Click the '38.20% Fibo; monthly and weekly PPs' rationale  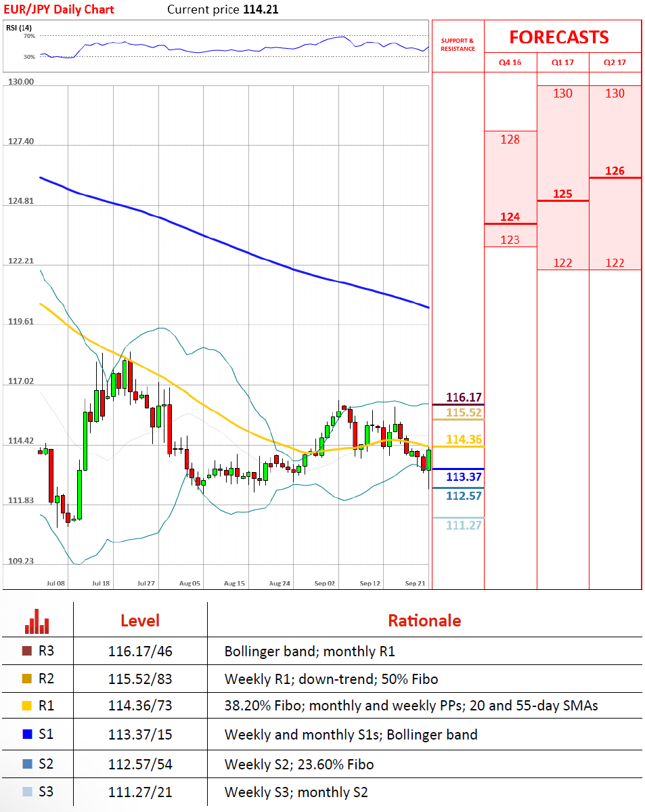tap(411, 706)
